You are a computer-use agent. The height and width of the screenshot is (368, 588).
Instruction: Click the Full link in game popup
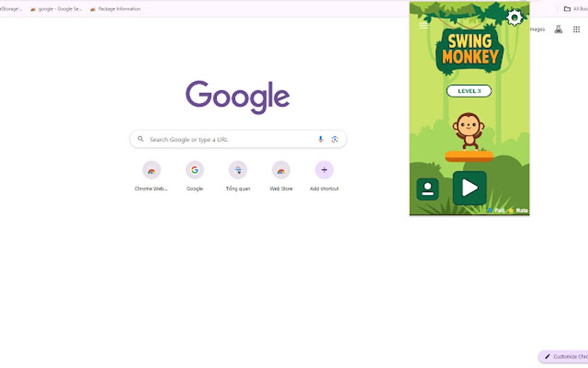tap(496, 211)
